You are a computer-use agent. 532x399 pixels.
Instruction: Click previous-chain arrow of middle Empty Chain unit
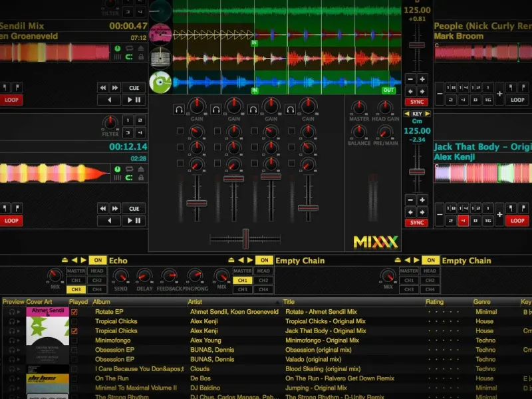click(x=241, y=260)
